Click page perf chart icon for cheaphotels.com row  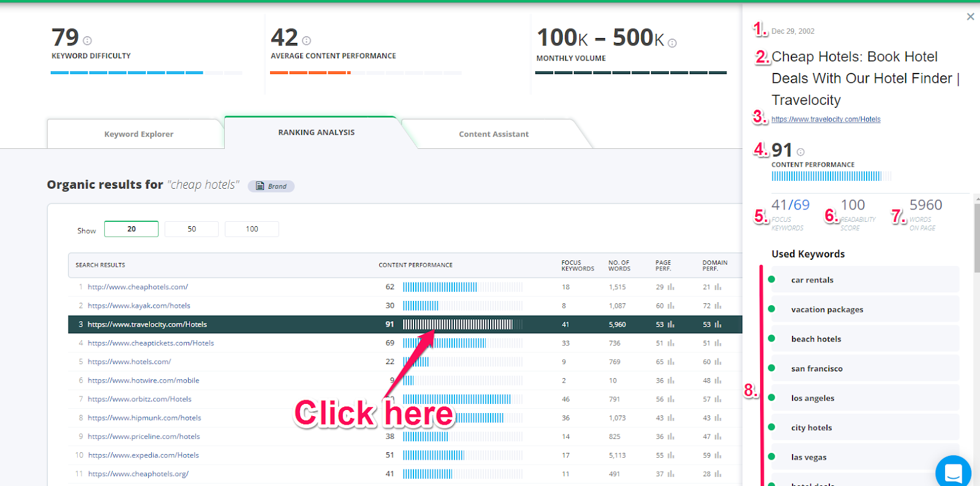pyautogui.click(x=671, y=287)
